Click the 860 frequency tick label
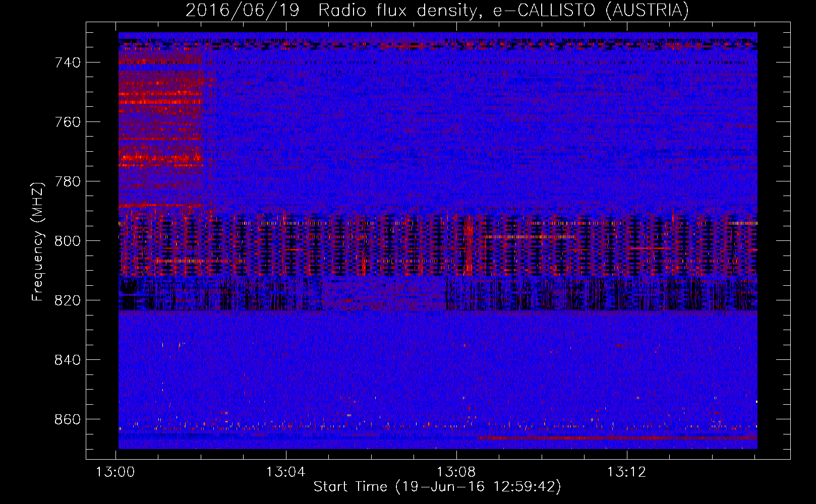This screenshot has width=816, height=504. click(x=68, y=419)
